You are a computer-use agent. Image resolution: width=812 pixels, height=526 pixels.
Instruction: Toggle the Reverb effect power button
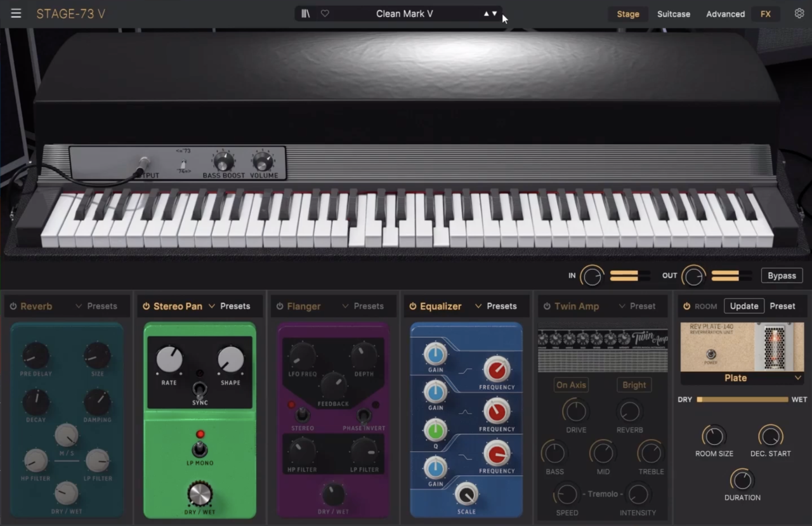click(x=13, y=306)
